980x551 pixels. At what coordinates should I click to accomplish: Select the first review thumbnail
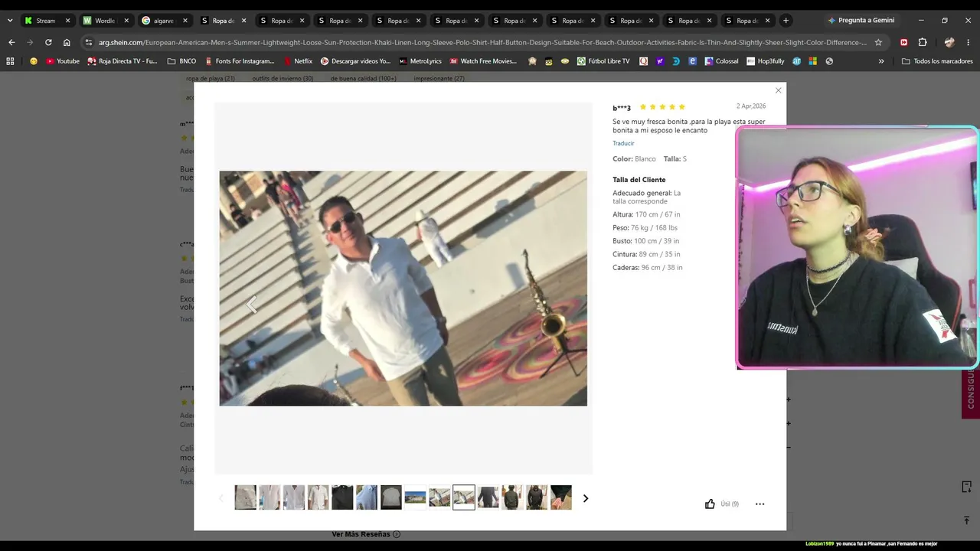(245, 497)
